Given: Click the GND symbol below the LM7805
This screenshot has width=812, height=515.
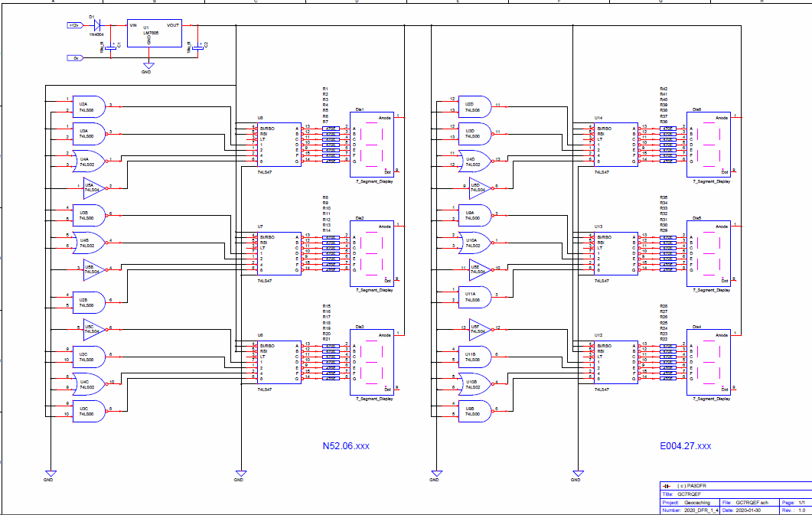Looking at the screenshot, I should coord(148,67).
